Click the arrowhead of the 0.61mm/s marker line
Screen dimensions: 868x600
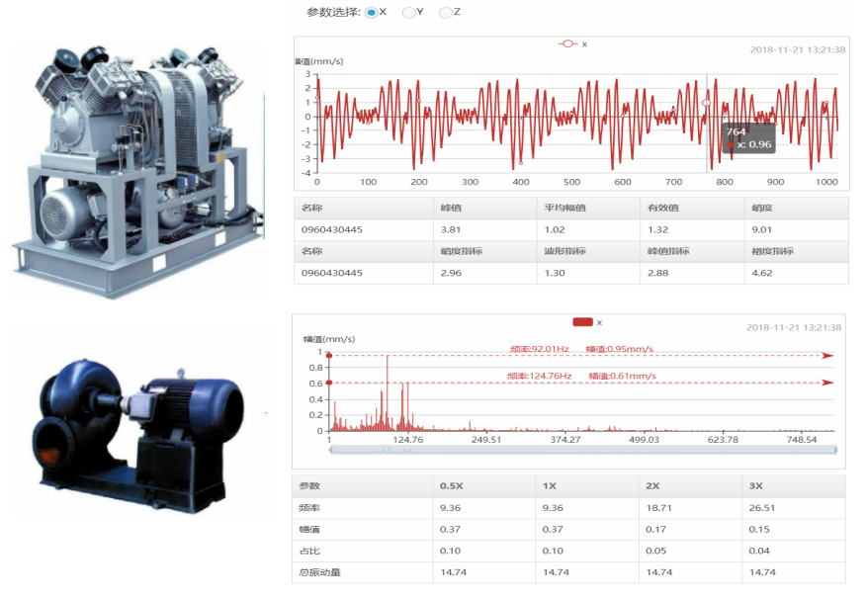[x=827, y=383]
